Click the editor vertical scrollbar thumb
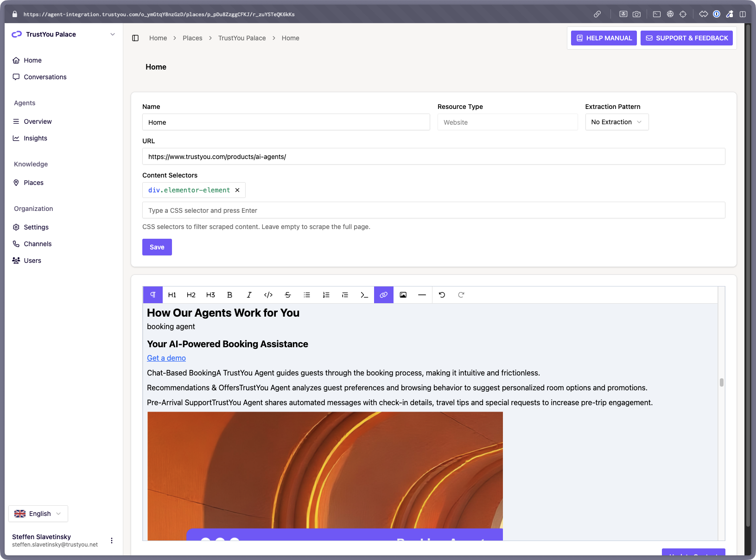756x560 pixels. (x=722, y=382)
